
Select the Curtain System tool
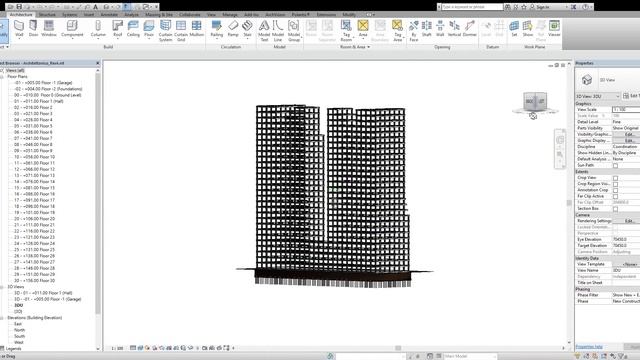coord(165,31)
